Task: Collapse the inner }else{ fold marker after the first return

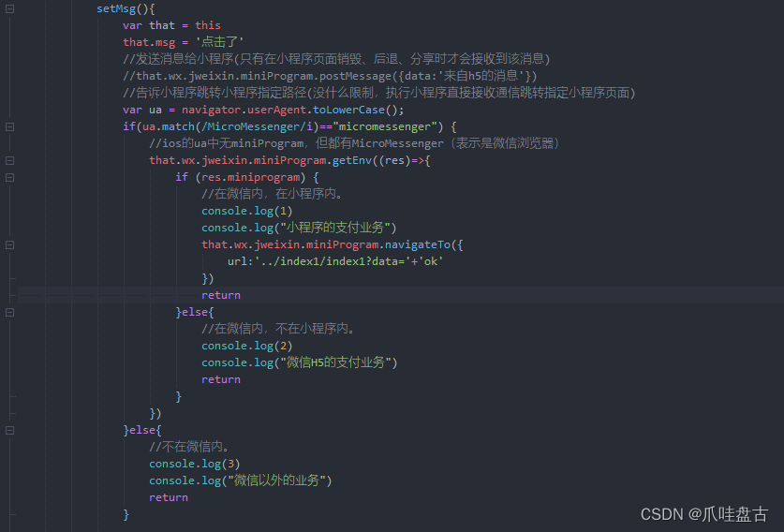Action: pyautogui.click(x=9, y=313)
